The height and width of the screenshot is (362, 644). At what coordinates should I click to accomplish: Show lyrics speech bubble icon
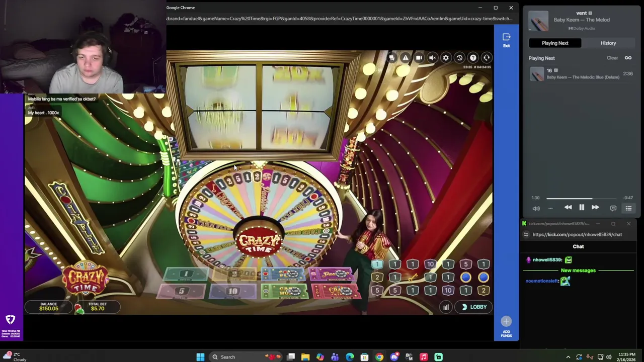click(613, 208)
